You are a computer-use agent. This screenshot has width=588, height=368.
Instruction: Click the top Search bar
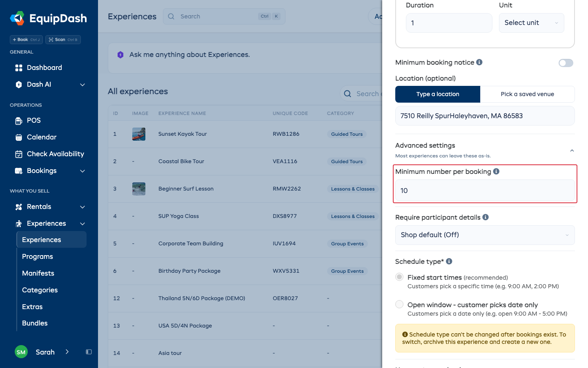click(224, 16)
